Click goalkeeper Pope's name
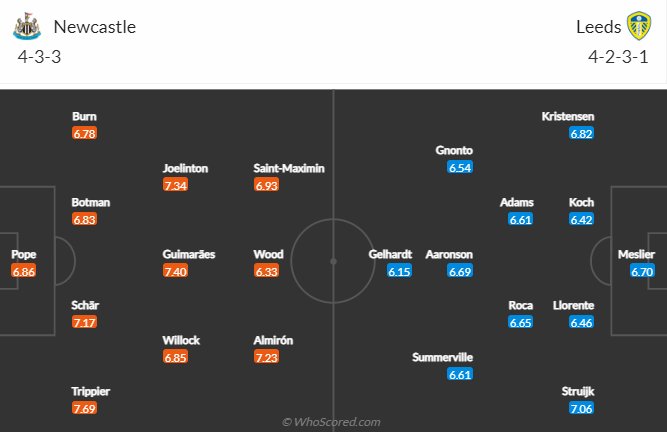 click(24, 254)
